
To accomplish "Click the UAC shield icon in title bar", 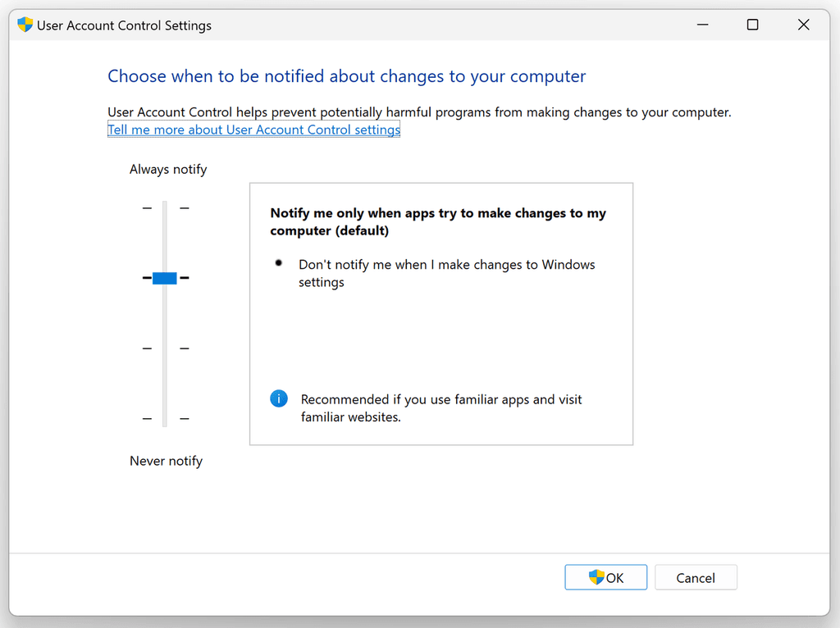I will (x=25, y=25).
